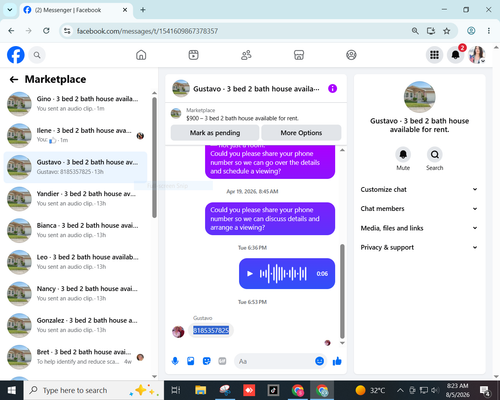The width and height of the screenshot is (500, 400).
Task: Open Gustavo chat header title
Action: point(256,89)
